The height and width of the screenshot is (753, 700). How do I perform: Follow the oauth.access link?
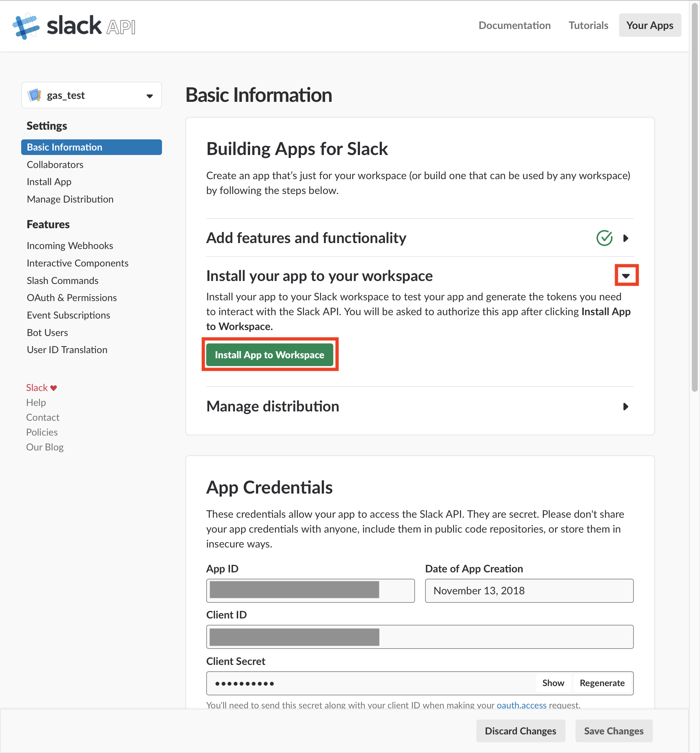pos(521,705)
